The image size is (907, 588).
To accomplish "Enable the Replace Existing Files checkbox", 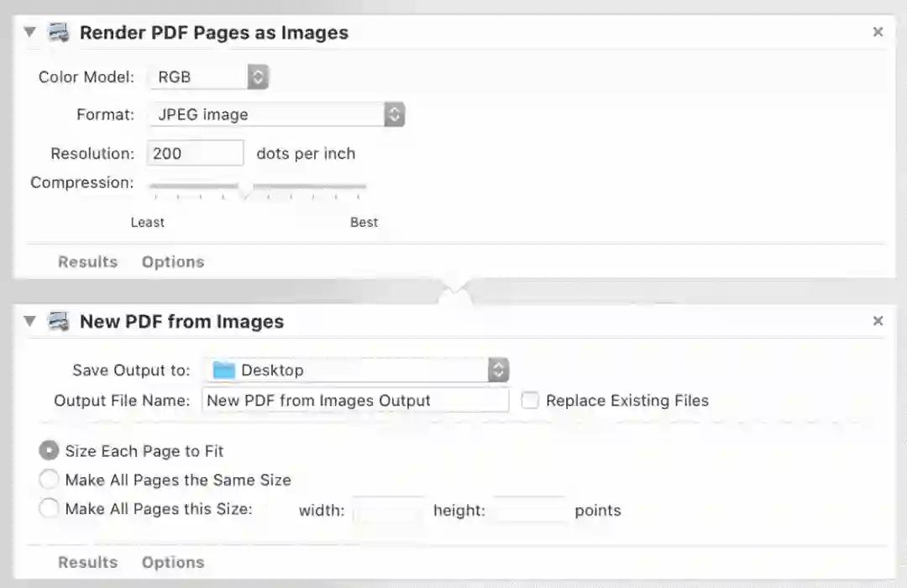I will tap(530, 401).
